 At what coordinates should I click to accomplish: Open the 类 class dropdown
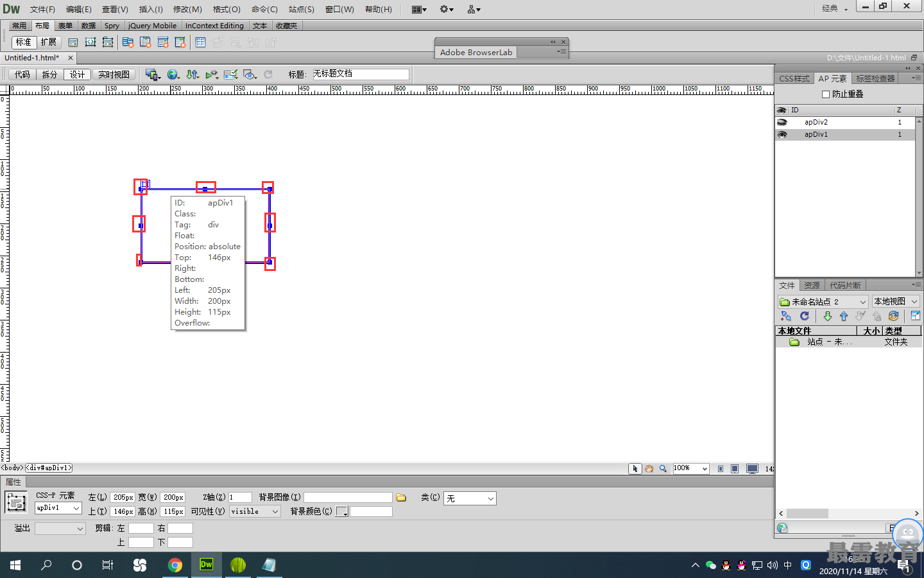[x=470, y=498]
